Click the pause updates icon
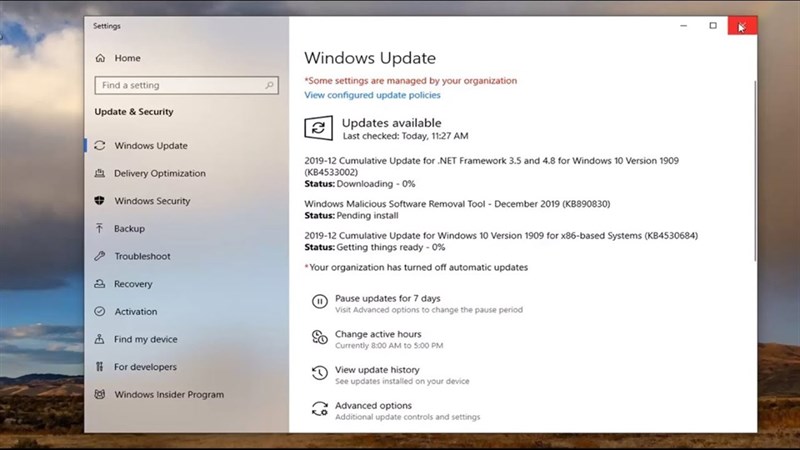 (319, 302)
